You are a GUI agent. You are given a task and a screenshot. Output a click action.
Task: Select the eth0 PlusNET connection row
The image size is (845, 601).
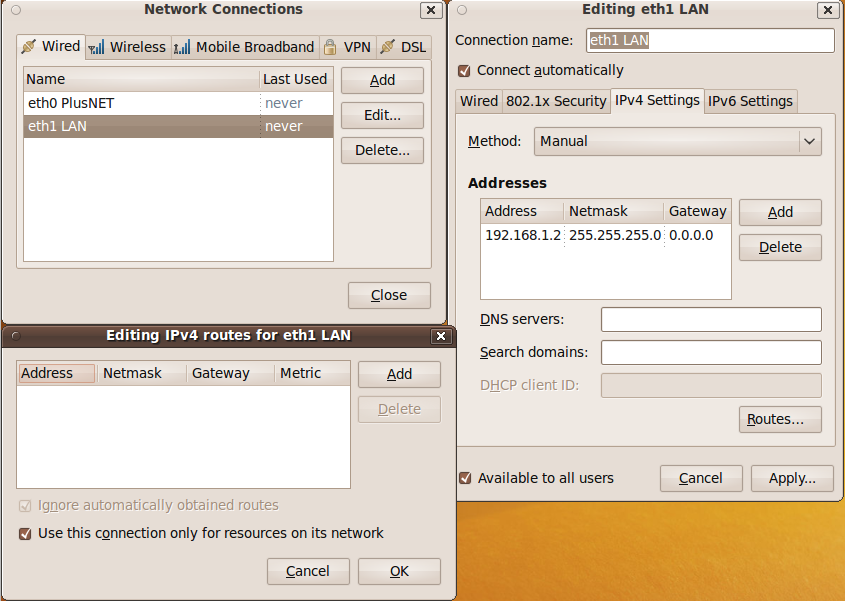click(x=178, y=103)
